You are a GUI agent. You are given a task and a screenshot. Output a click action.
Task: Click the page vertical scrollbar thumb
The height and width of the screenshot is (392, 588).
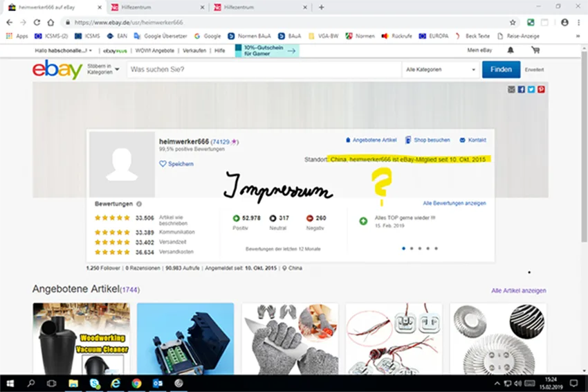584,146
